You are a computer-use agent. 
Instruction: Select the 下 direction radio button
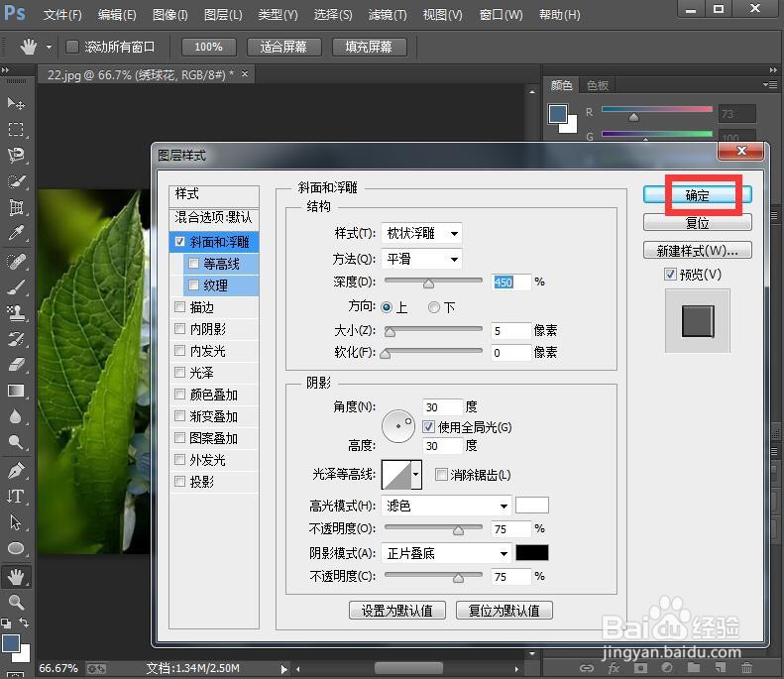pos(434,307)
